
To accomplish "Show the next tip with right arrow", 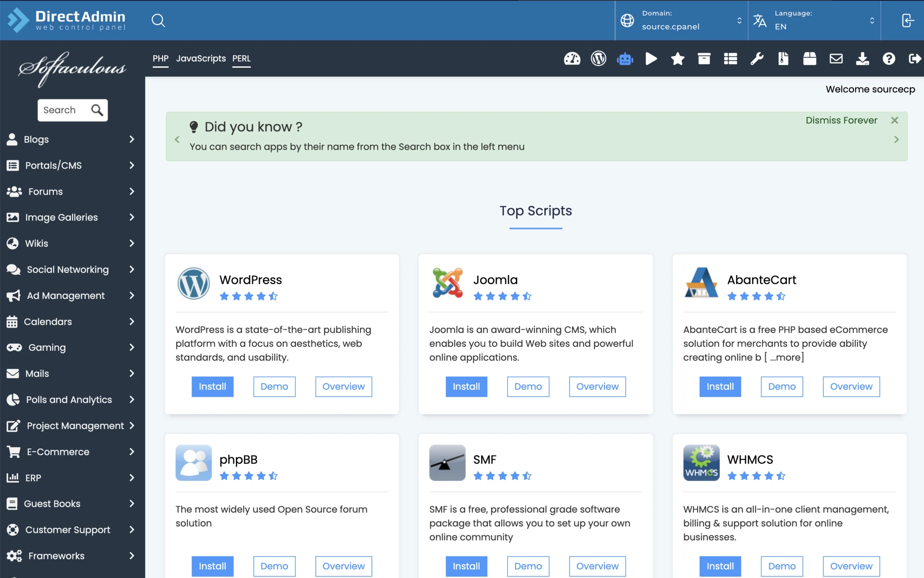I will (x=896, y=140).
